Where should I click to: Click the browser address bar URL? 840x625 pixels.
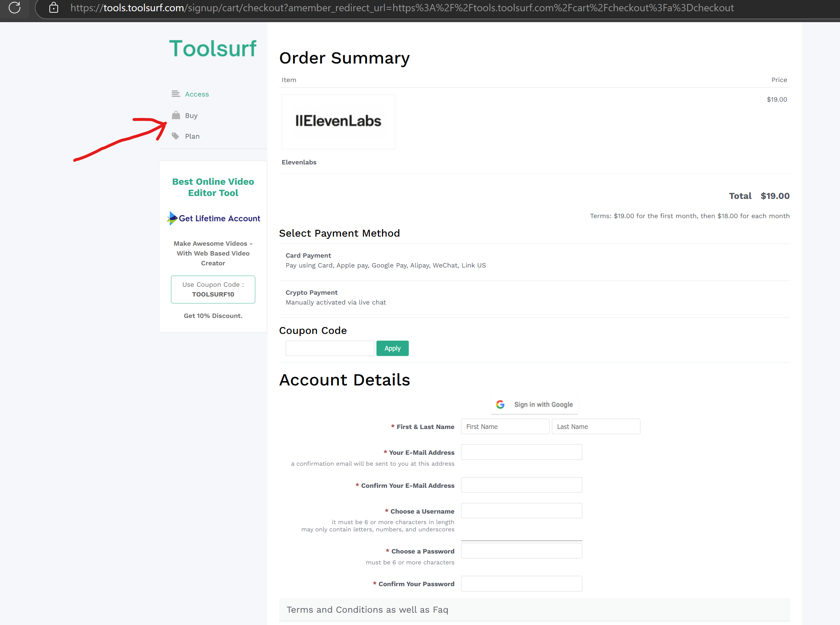[x=402, y=8]
